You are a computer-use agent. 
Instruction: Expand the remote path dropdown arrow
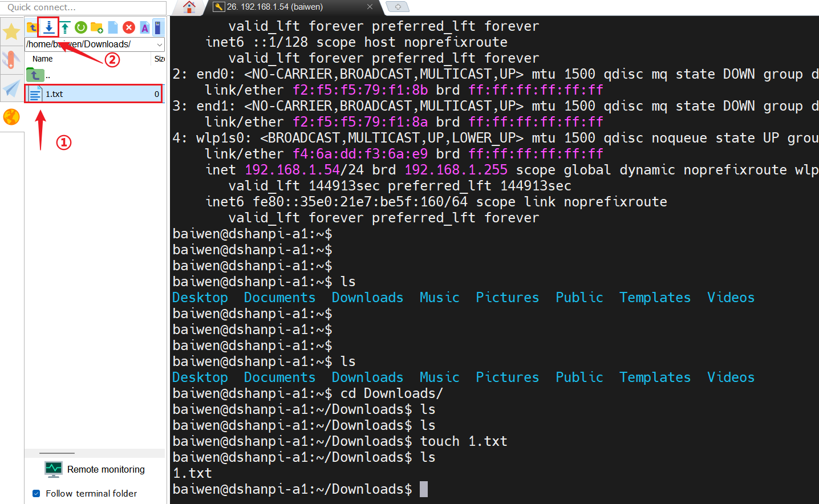tap(160, 44)
